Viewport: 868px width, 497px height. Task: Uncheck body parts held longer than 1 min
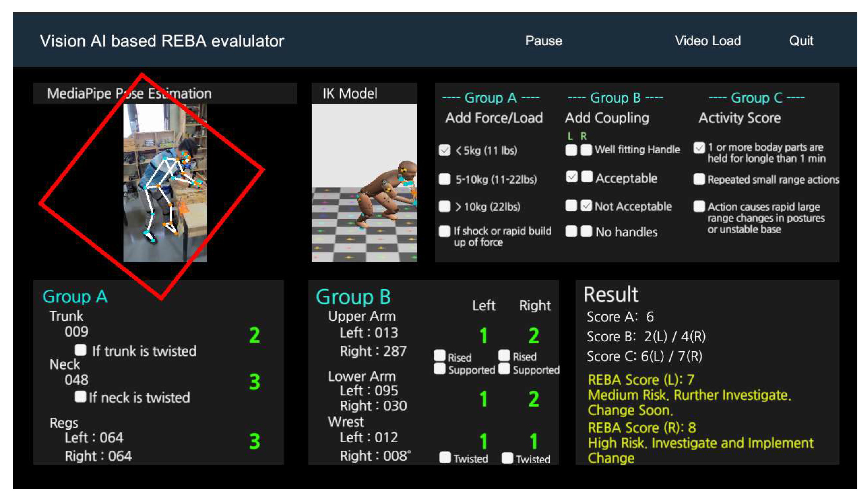tap(699, 148)
